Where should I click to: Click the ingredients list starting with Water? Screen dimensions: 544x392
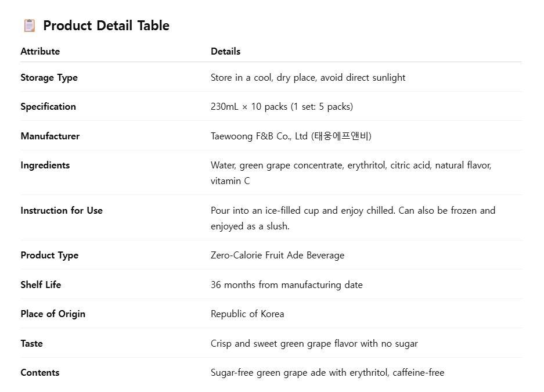[x=351, y=166]
